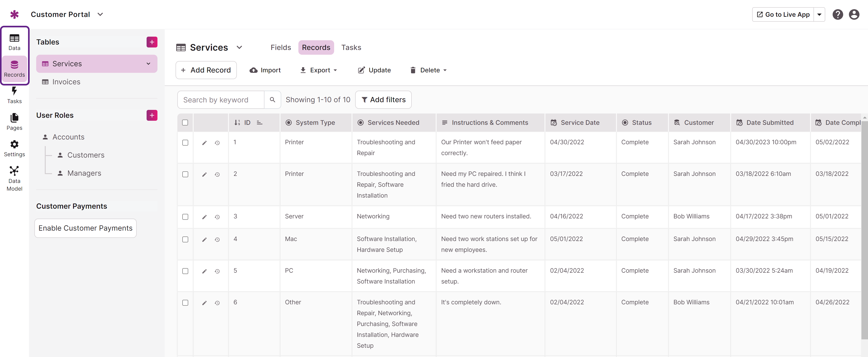Click the Add Record button

click(206, 70)
